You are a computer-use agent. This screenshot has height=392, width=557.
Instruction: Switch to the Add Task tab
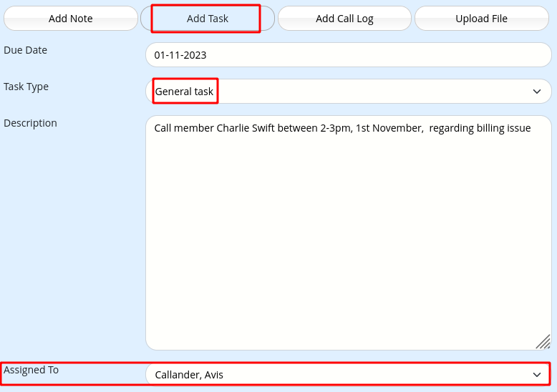pyautogui.click(x=207, y=19)
